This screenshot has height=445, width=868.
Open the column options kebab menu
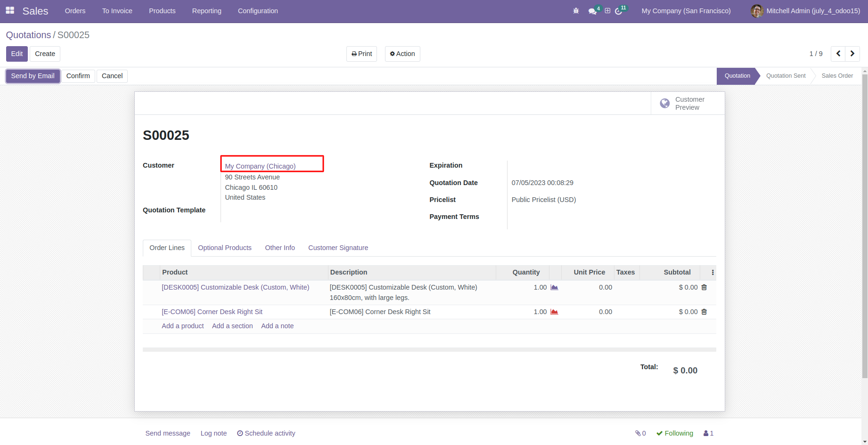click(712, 272)
